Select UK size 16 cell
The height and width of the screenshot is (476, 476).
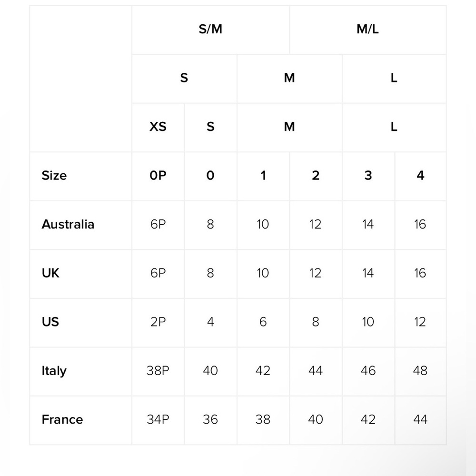point(420,274)
